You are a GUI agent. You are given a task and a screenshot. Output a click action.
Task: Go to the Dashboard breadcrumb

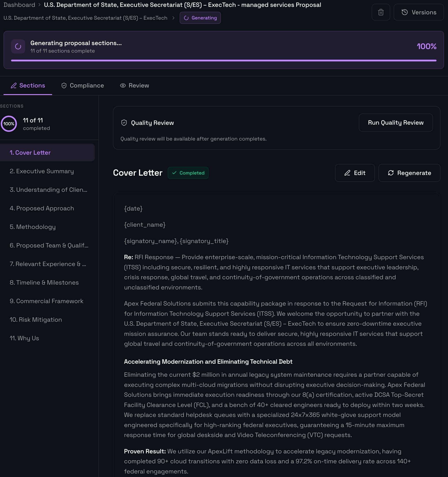(x=19, y=5)
